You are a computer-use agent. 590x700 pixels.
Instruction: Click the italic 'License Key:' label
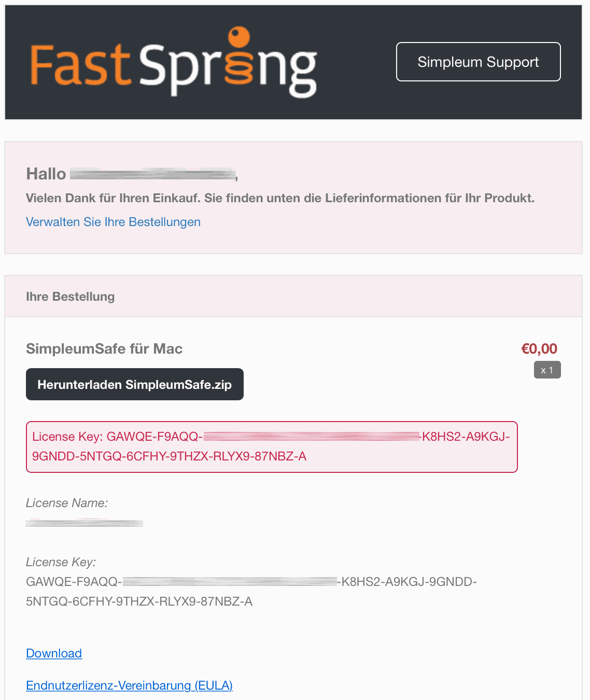click(61, 562)
